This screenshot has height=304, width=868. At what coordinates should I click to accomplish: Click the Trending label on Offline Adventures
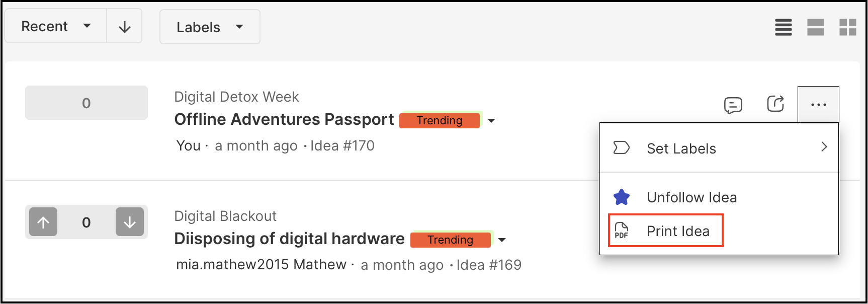click(440, 121)
